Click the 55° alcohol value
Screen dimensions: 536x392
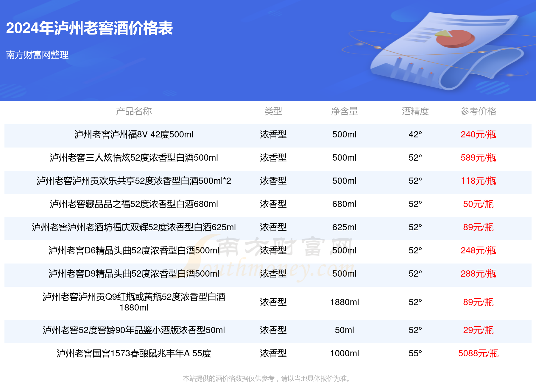415,353
